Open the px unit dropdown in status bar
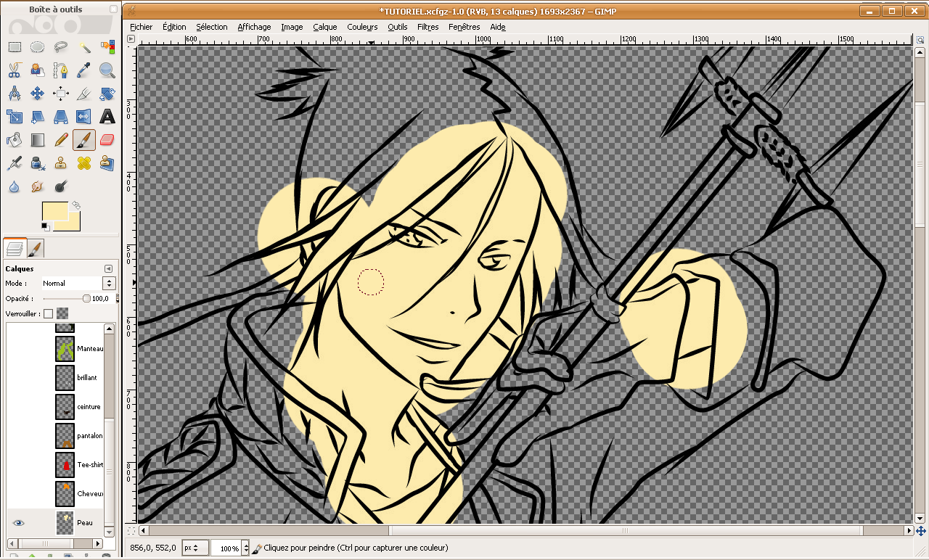 click(x=195, y=548)
